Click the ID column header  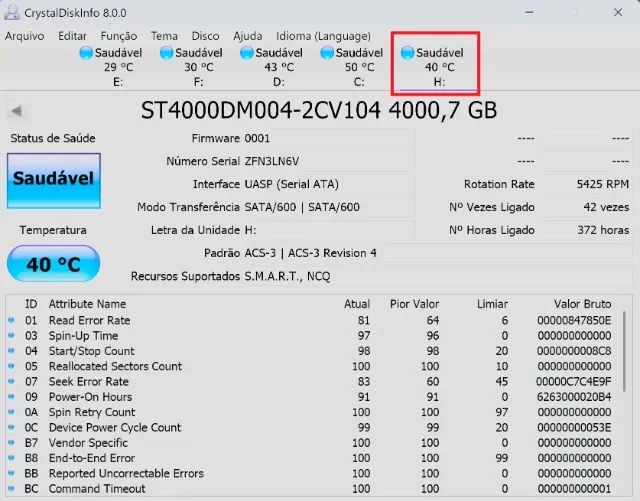pyautogui.click(x=31, y=304)
